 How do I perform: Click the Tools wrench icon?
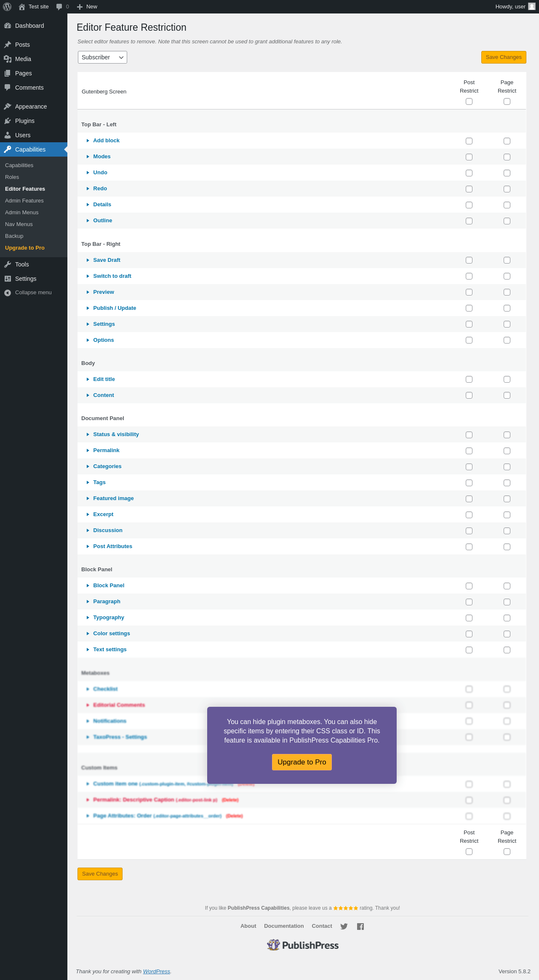coord(8,264)
